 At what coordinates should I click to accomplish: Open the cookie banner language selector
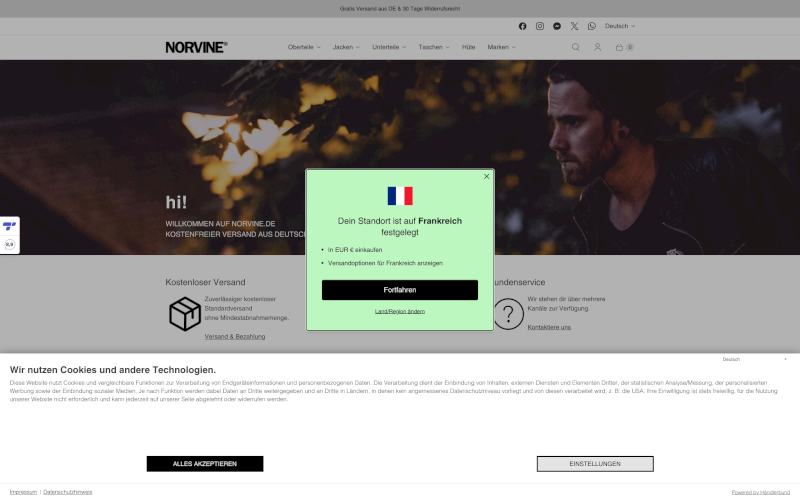pos(754,359)
